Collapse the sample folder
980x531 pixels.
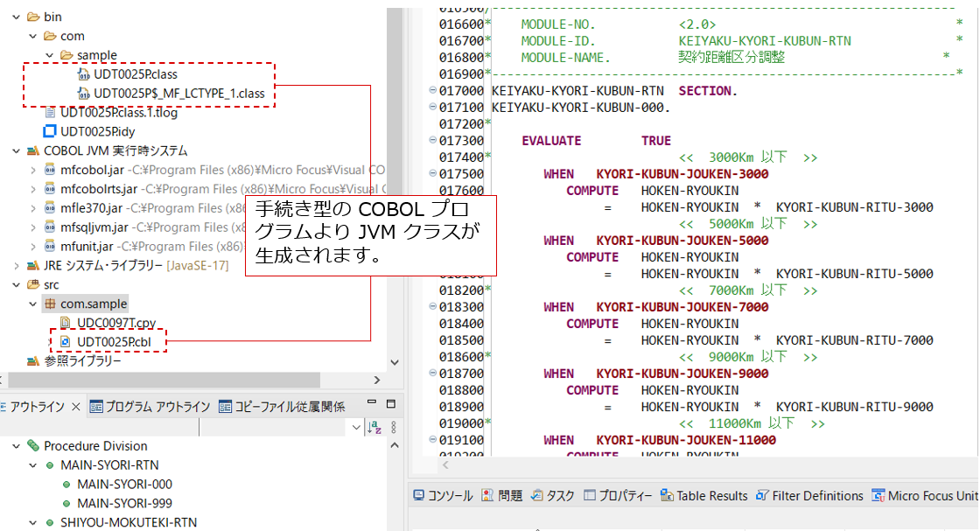(50, 55)
